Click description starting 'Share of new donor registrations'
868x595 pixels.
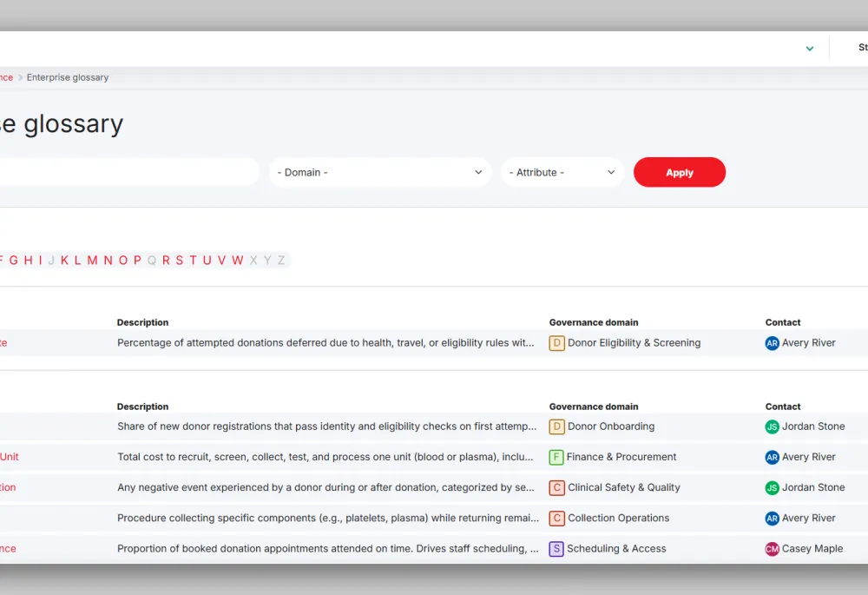pyautogui.click(x=326, y=426)
